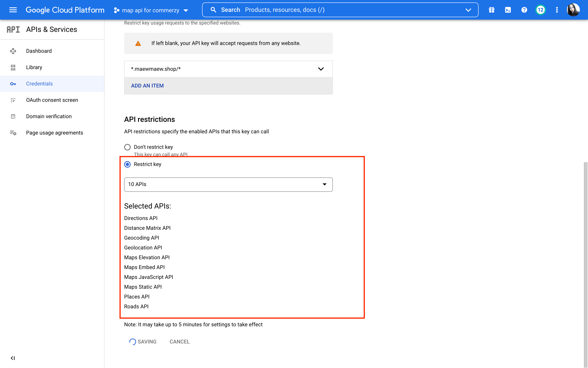Collapse the sidebar with the bottom arrow

coord(13,358)
